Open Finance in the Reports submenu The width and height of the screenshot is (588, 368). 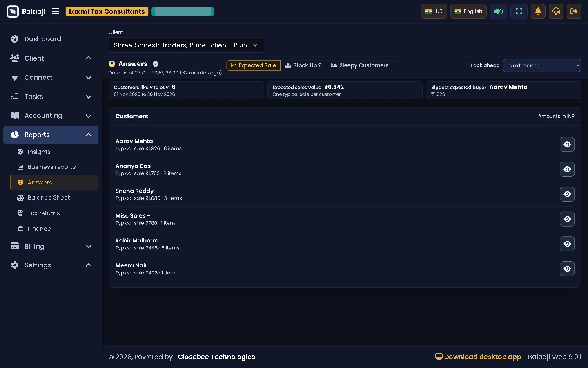54,229
